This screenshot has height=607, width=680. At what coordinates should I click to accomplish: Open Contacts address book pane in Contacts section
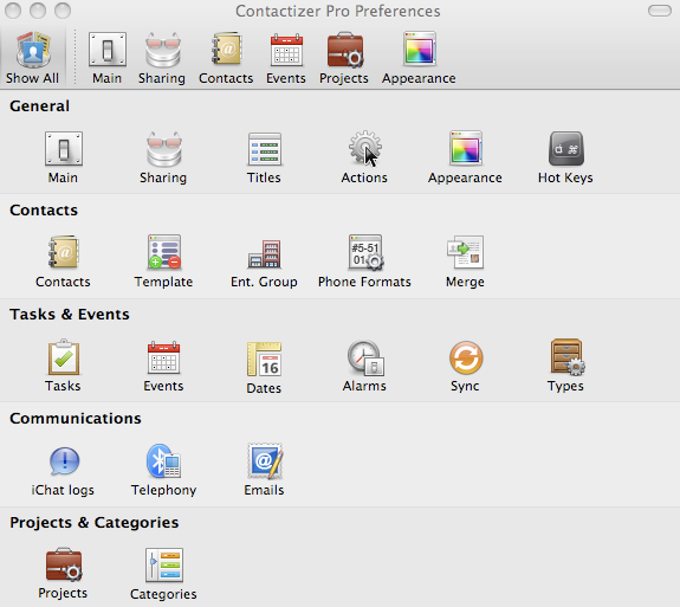pyautogui.click(x=63, y=261)
